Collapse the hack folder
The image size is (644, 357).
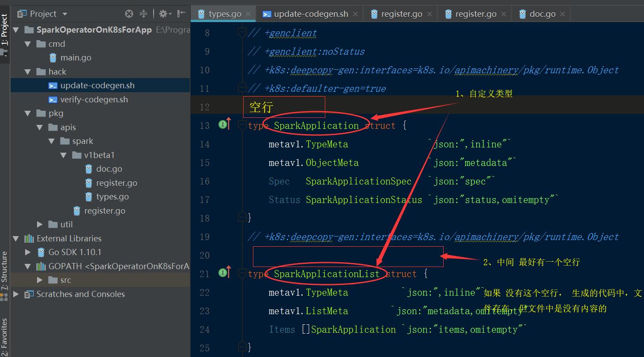tap(28, 72)
